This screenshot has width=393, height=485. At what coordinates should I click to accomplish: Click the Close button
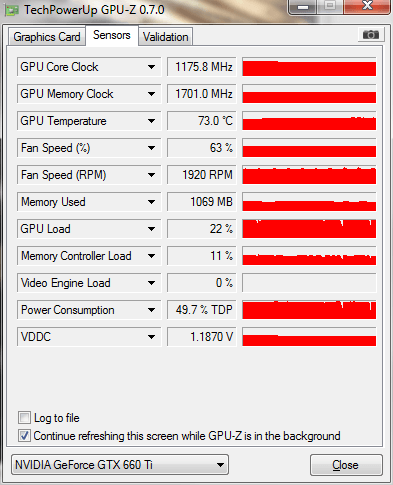click(346, 465)
